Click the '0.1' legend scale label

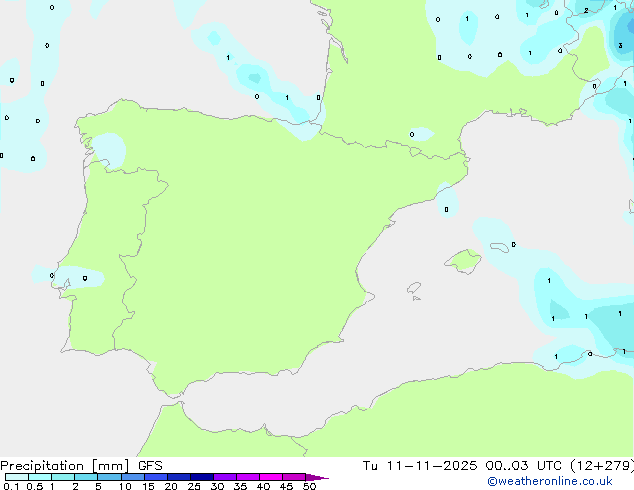11,486
